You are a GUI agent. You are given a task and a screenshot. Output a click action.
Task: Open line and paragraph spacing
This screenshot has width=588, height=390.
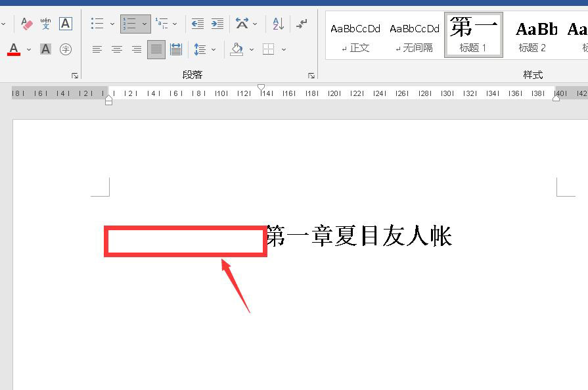[x=200, y=49]
